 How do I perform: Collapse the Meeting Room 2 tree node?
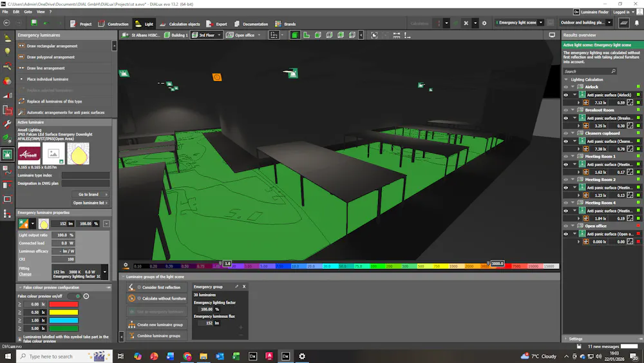573,180
